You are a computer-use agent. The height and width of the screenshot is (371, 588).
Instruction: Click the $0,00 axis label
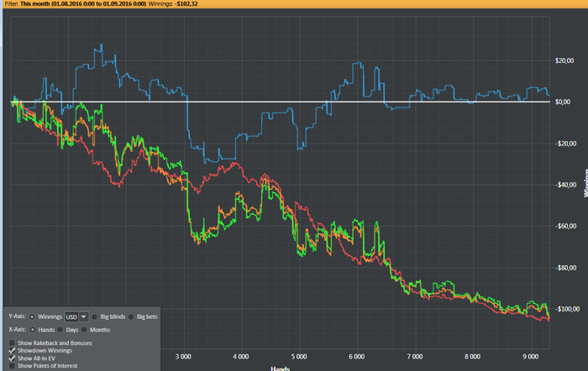tap(563, 102)
